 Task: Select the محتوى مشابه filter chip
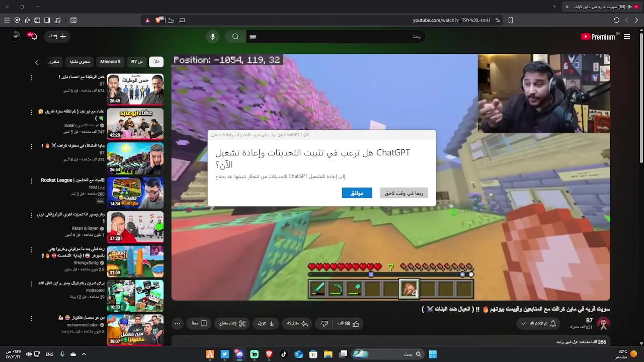79,61
